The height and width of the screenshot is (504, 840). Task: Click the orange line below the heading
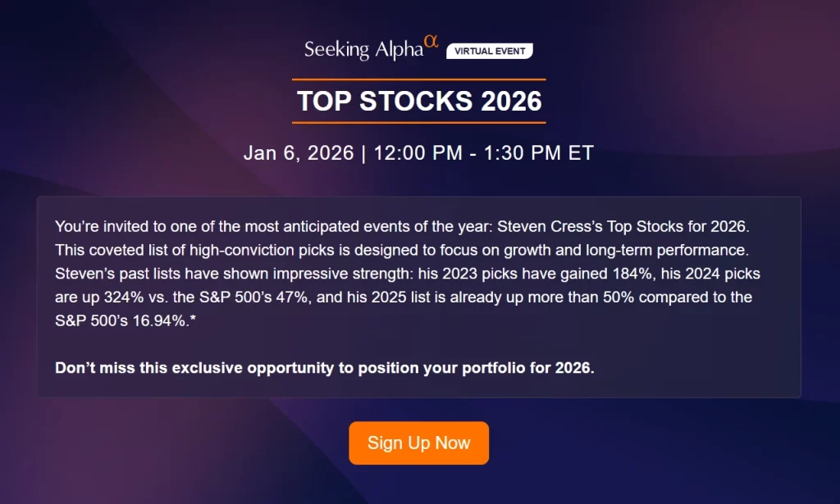click(419, 122)
